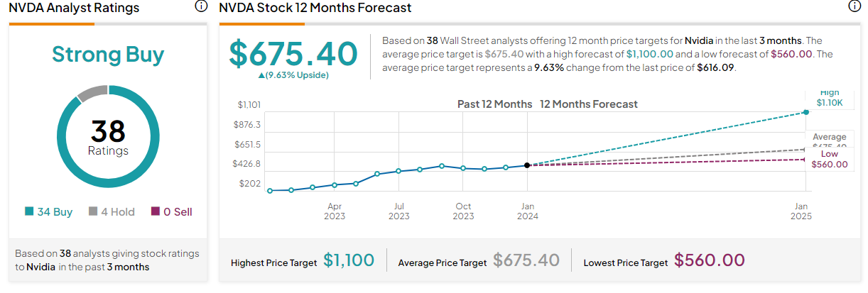
Task: Click info icon beside 12 Months Forecast title
Action: point(855,6)
